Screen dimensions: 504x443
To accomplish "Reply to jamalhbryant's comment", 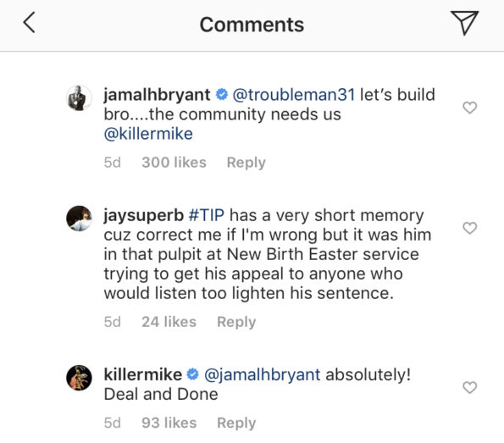I will [246, 163].
